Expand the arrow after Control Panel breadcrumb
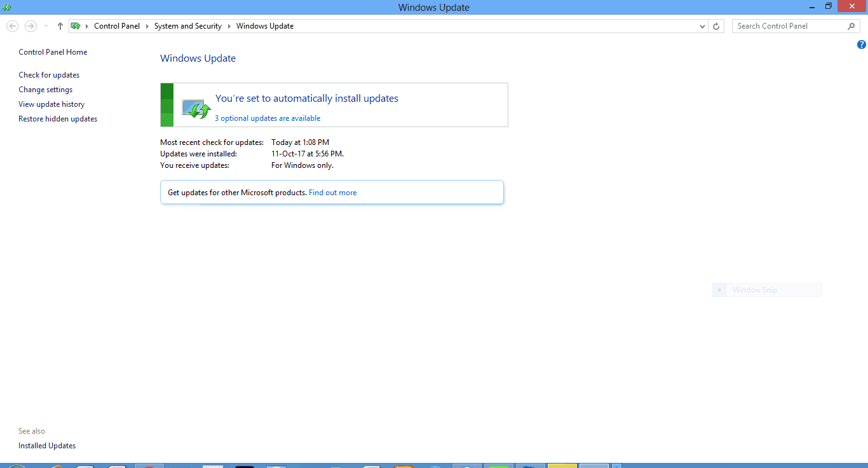 pos(147,26)
